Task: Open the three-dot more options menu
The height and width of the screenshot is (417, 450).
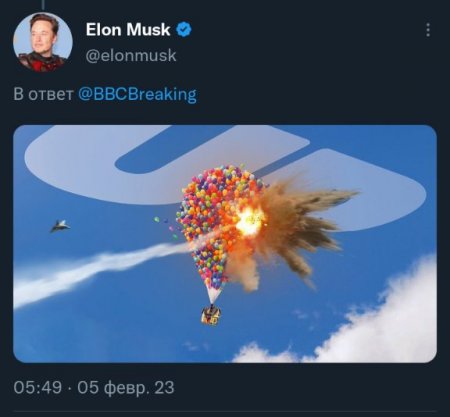Action: (x=428, y=30)
